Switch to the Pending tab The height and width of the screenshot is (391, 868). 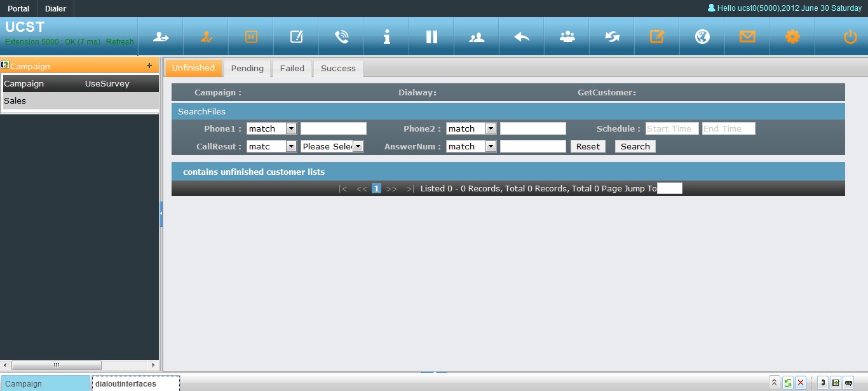click(x=247, y=69)
